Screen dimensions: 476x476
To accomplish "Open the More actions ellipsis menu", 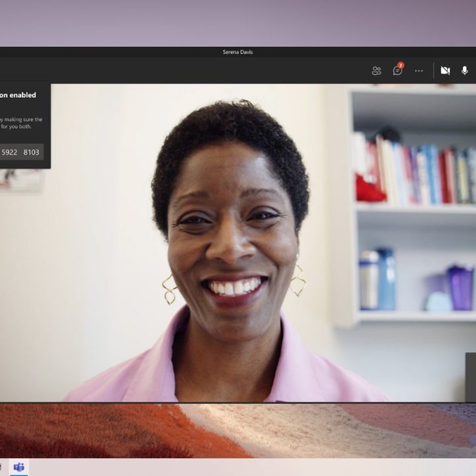I will pos(418,71).
